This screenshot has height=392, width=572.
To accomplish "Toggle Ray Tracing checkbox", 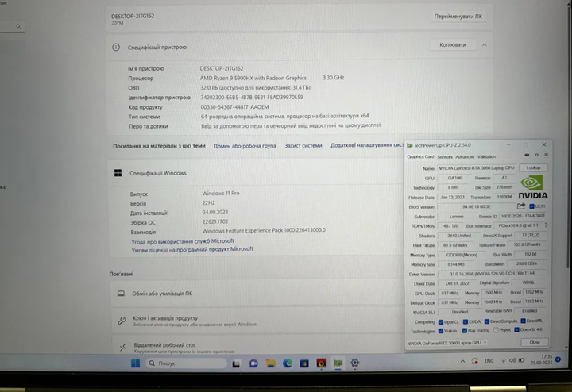I will (465, 330).
